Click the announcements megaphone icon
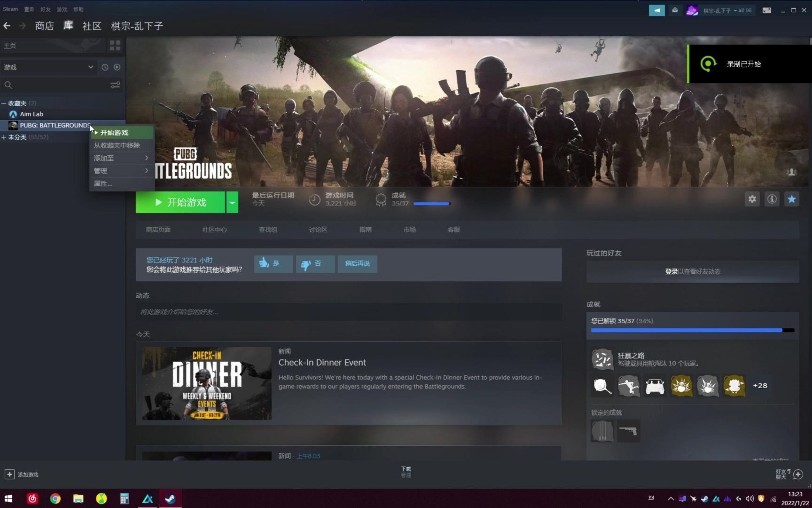This screenshot has height=508, width=812. pyautogui.click(x=657, y=10)
